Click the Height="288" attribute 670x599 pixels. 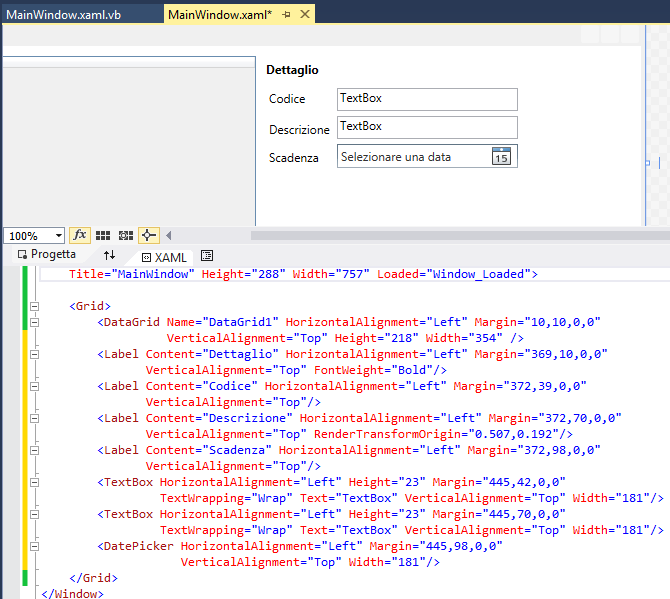tap(244, 274)
